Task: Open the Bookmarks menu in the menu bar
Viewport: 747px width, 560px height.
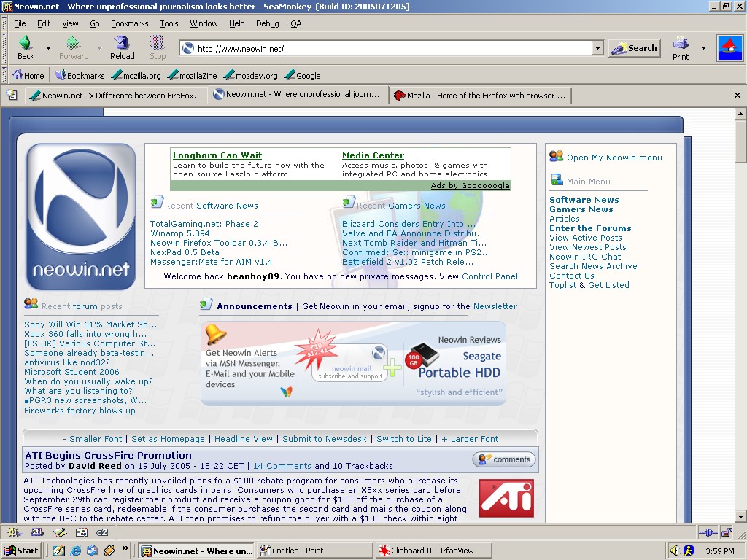Action: tap(129, 23)
